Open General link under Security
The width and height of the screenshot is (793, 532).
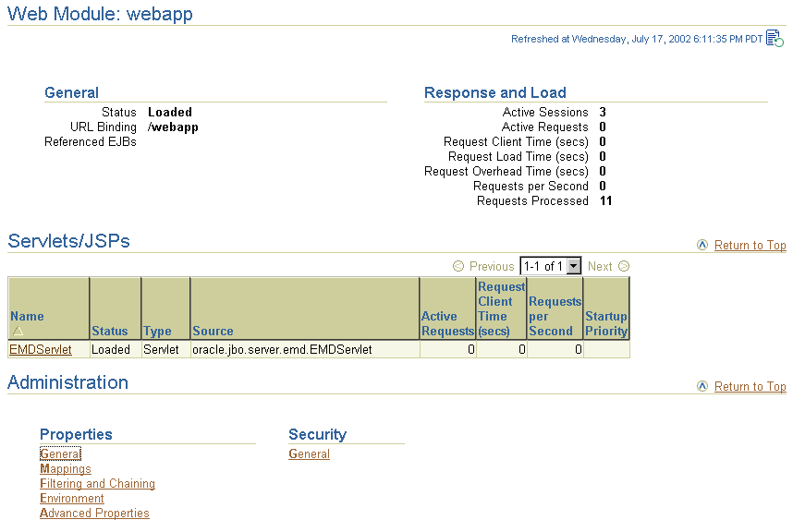[x=309, y=454]
